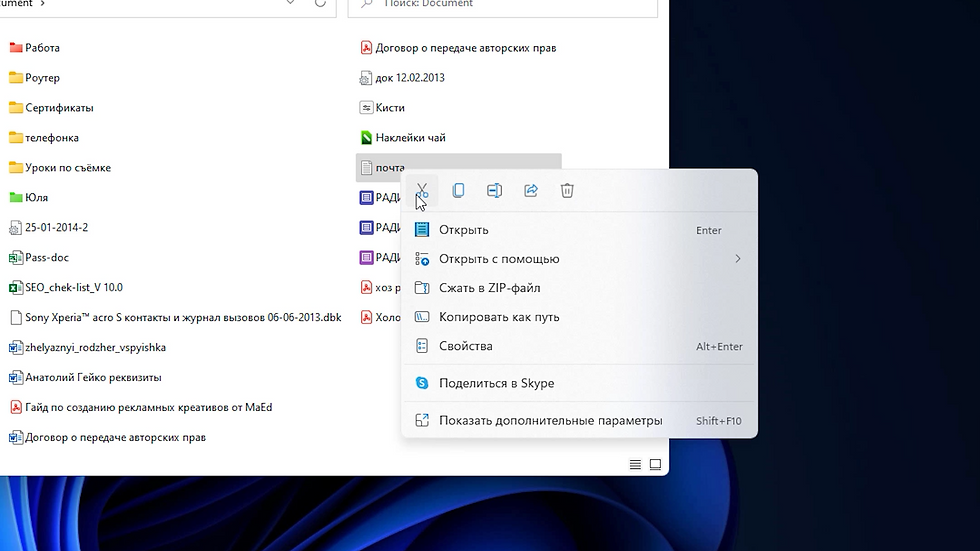Click the Pass-doc Excel file icon
Screen dimensions: 980x551
16,257
